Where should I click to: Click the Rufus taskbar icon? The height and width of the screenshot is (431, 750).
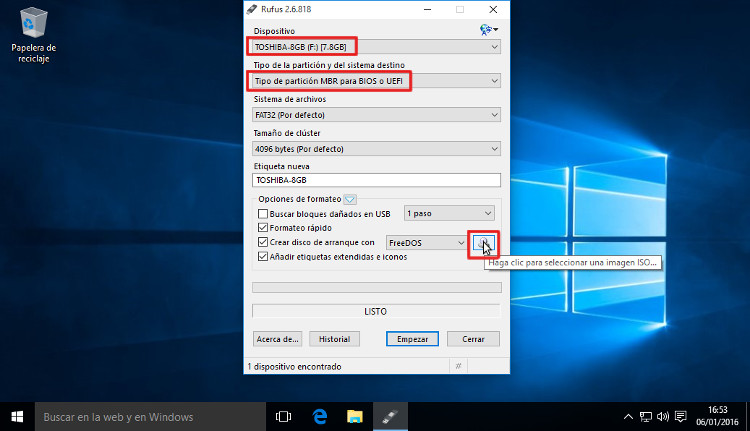tap(390, 417)
